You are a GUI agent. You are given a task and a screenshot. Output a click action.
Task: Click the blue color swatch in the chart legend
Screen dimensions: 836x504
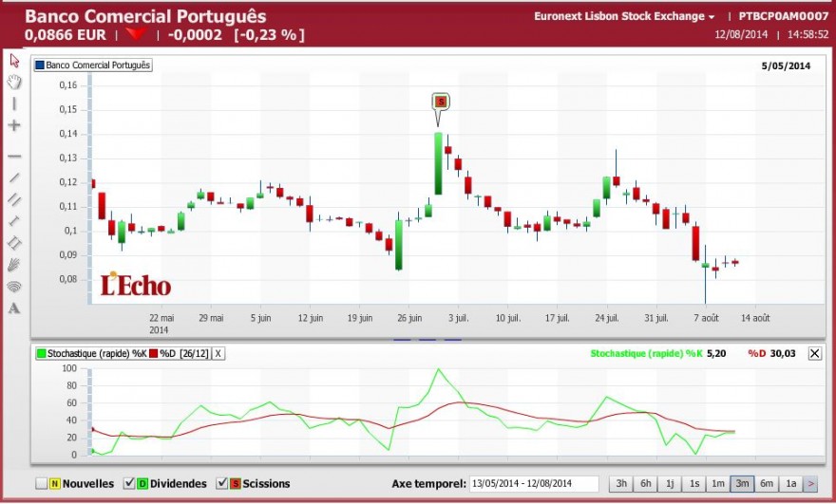40,65
